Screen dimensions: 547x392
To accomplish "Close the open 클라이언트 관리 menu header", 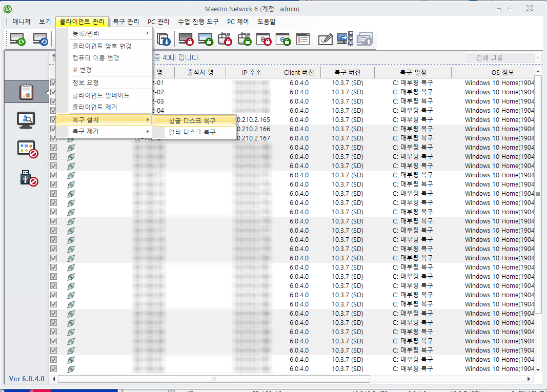I will coord(82,22).
